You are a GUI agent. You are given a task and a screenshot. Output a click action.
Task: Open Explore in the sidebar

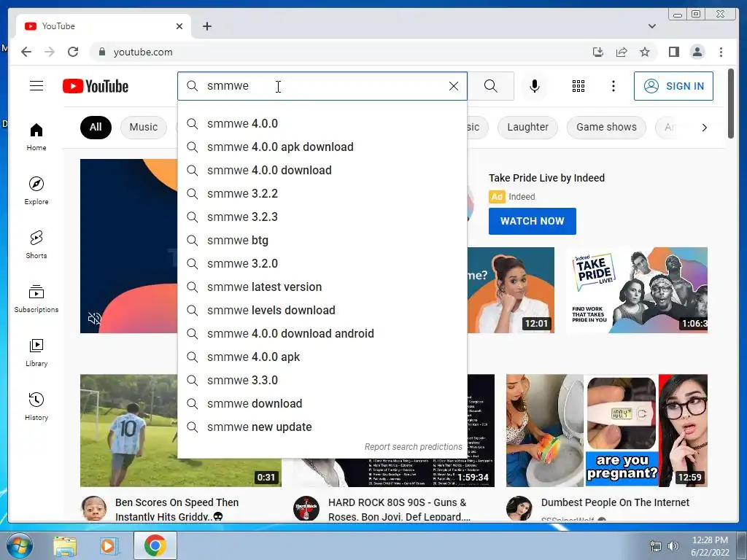(36, 191)
